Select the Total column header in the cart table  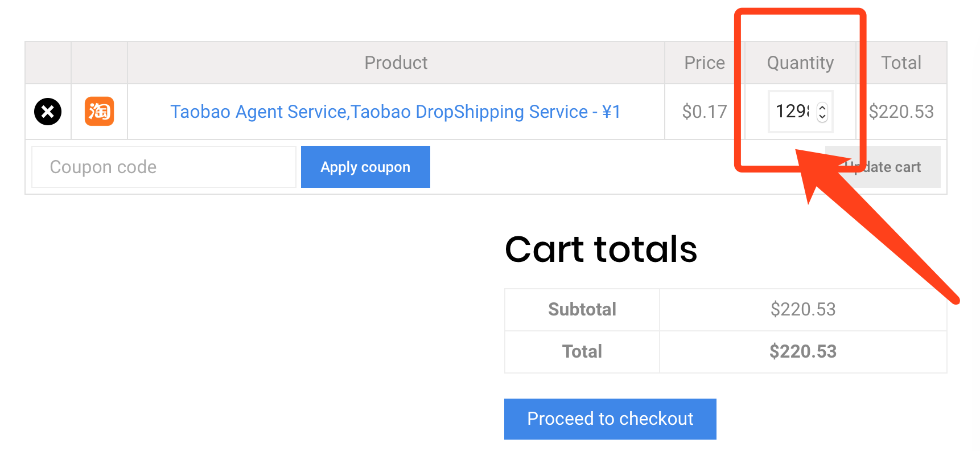click(901, 63)
